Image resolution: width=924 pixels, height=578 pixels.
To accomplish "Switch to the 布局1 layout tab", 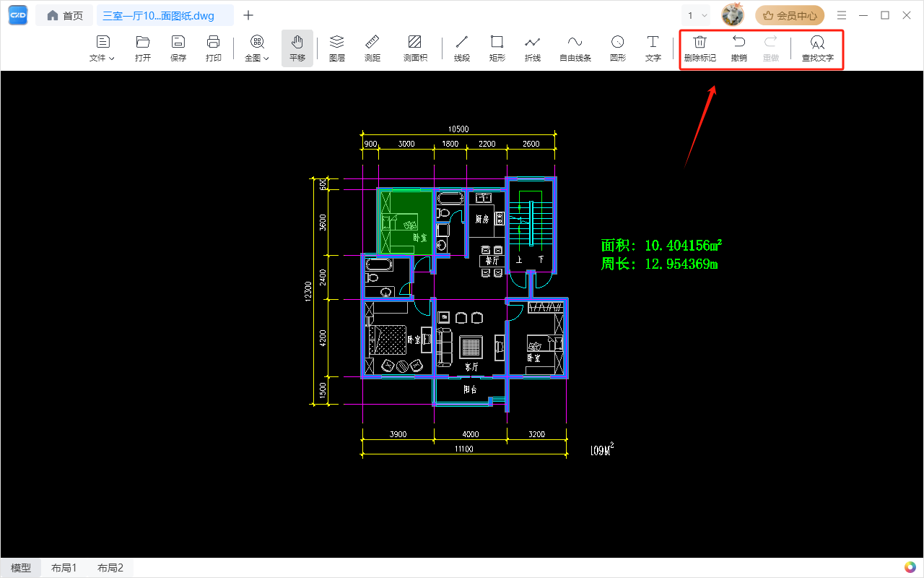I will 64,568.
